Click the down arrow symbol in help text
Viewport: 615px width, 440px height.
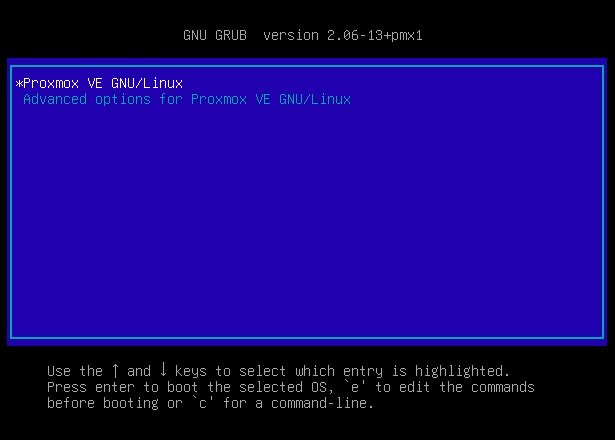[x=163, y=369]
